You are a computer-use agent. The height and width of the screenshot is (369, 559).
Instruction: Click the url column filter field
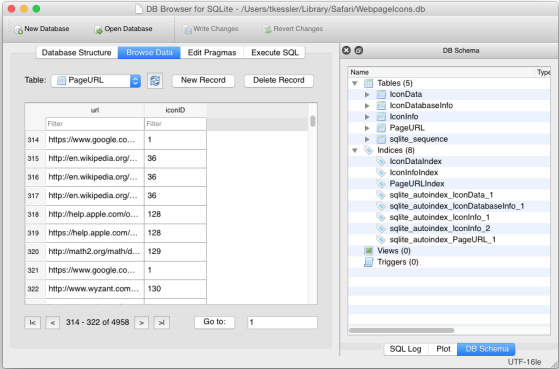[x=95, y=124]
